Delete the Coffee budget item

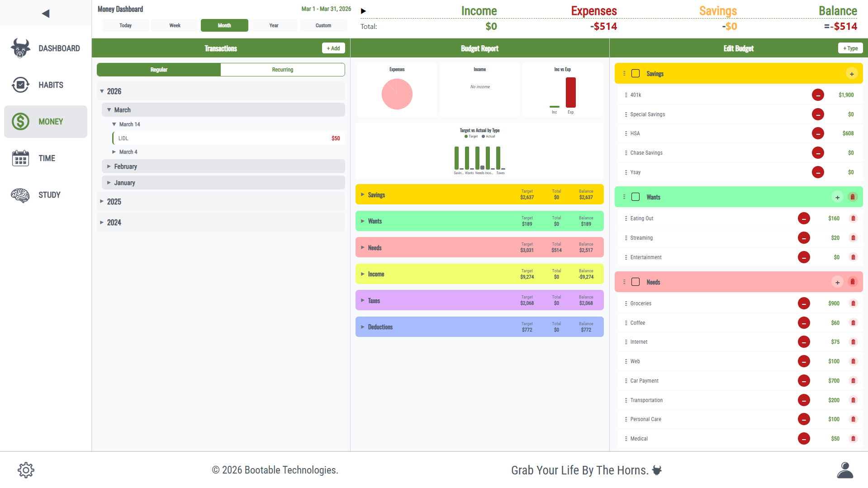tap(853, 323)
